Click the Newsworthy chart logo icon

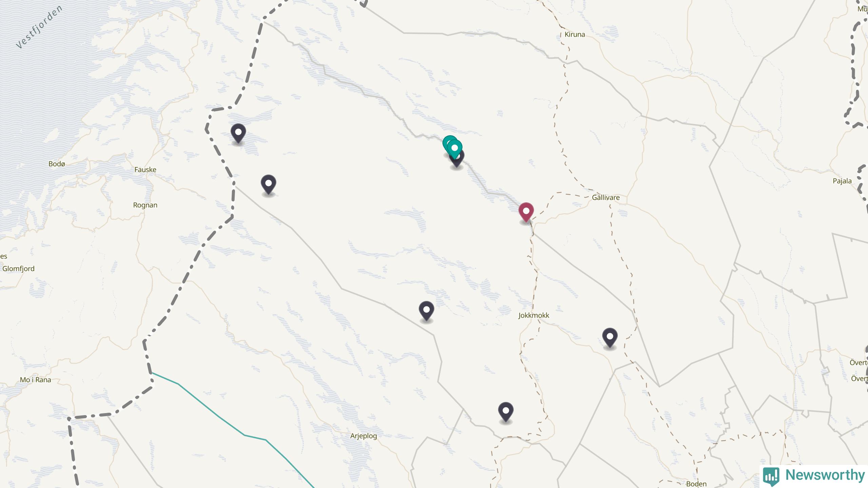(x=771, y=476)
